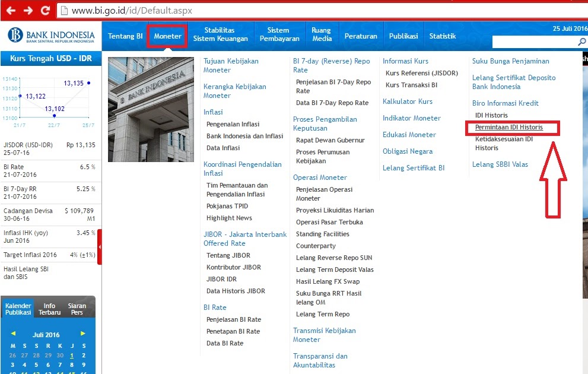Open Data BI Rate link
Screen dimensions: 588x374
pos(225,343)
